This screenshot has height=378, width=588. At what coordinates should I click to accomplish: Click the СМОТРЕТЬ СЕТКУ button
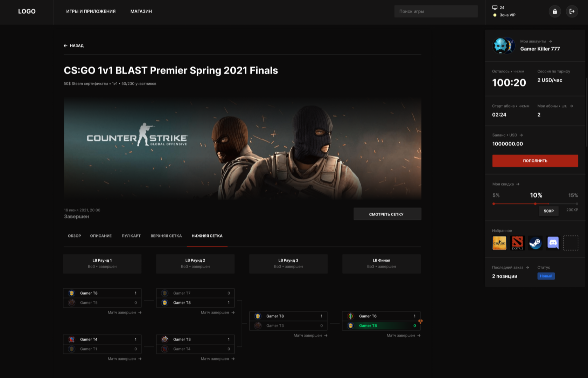pyautogui.click(x=387, y=214)
